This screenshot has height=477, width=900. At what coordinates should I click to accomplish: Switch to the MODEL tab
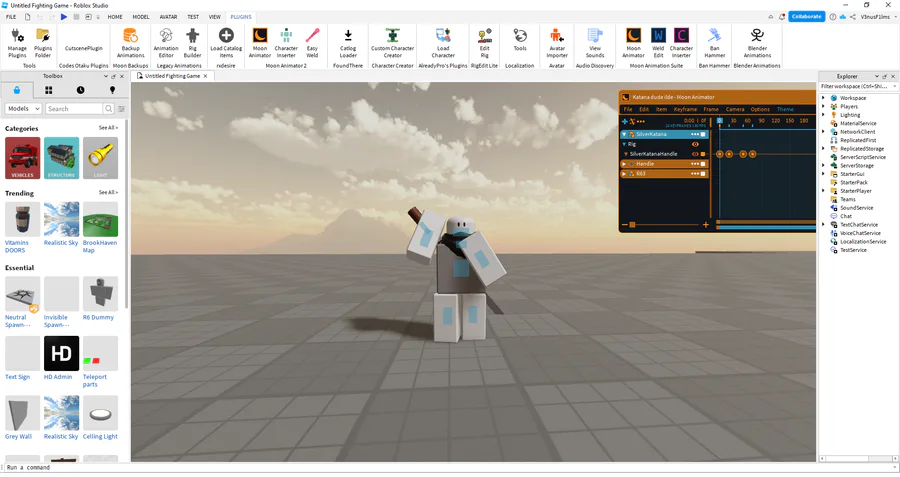point(141,17)
